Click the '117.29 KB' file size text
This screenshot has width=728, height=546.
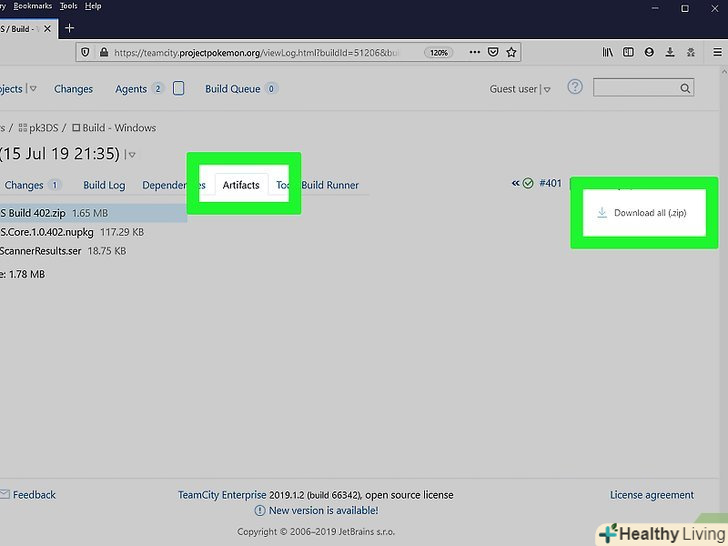(122, 232)
